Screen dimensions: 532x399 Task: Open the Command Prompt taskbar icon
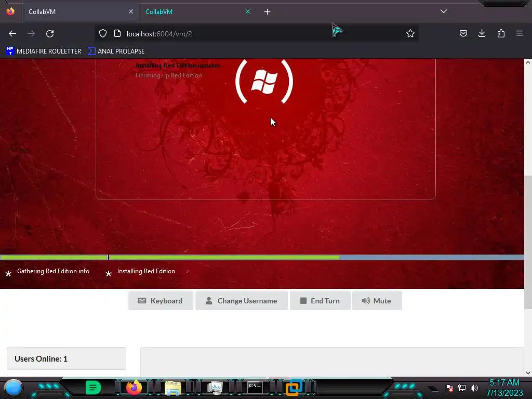pyautogui.click(x=255, y=388)
